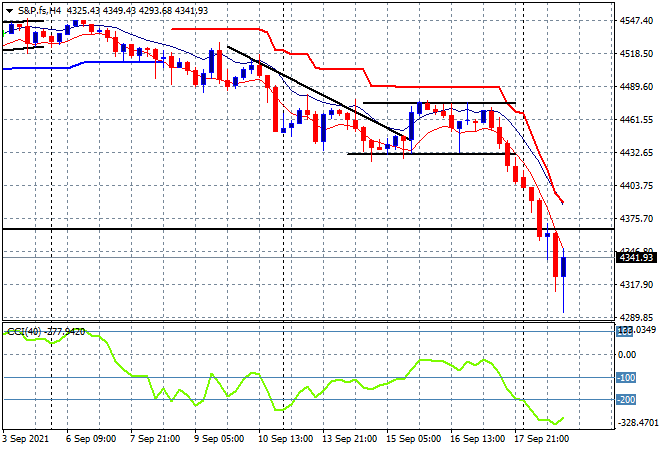
Task: Click the 13 Sep 21:00 time label
Action: (349, 439)
